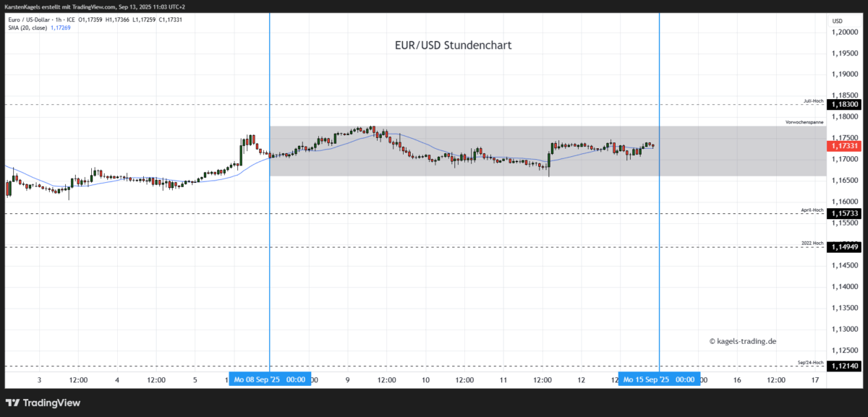Screen dimensions: 868x417
Task: Click the 2022 Hoch price label 1,14949
Action: (845, 246)
